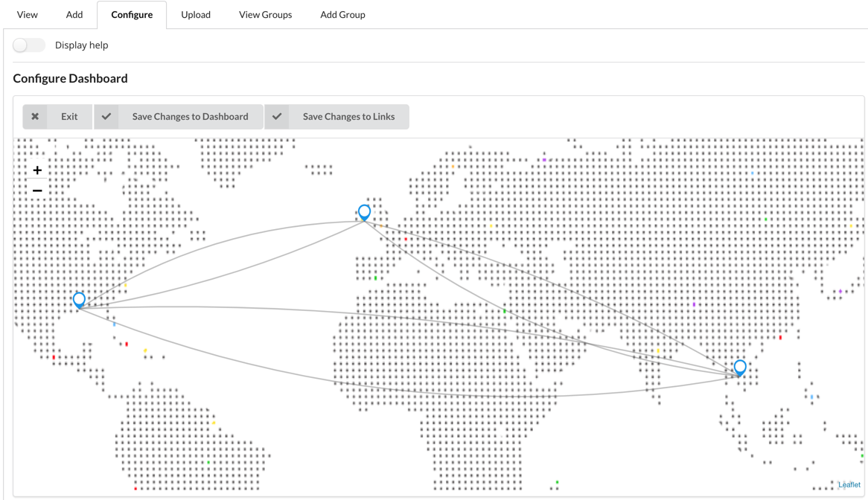Select the map marker over East Asia
Screen dimensions: 868x500
tap(739, 366)
